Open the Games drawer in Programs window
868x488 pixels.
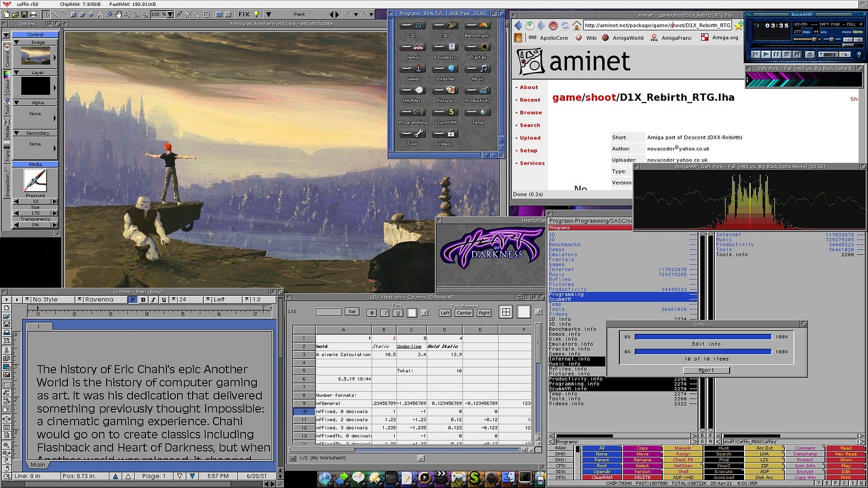[413, 71]
